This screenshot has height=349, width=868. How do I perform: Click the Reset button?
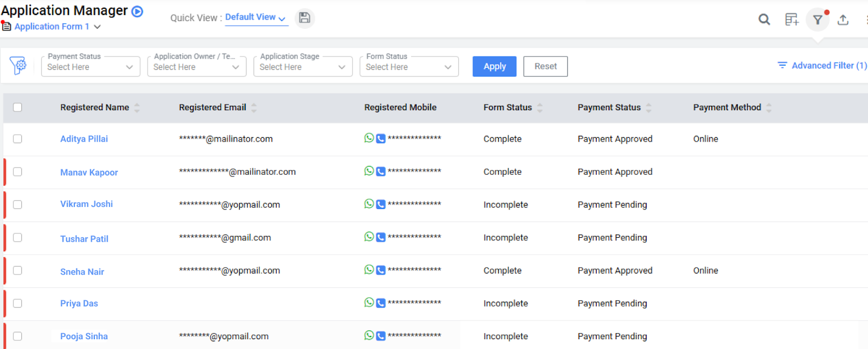(x=545, y=66)
